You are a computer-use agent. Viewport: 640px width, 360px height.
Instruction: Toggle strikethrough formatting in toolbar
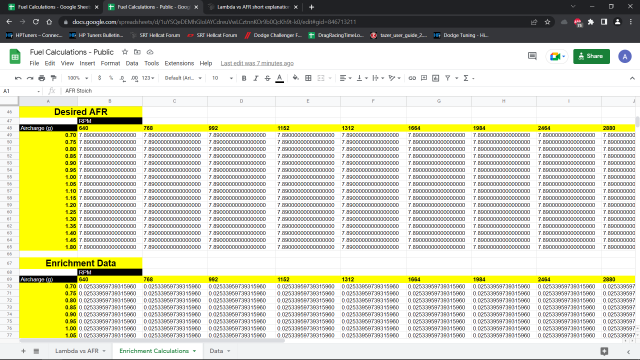[x=267, y=78]
